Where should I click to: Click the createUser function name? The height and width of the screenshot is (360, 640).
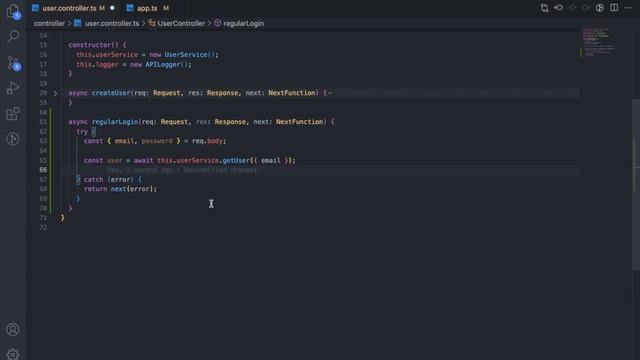[111, 93]
